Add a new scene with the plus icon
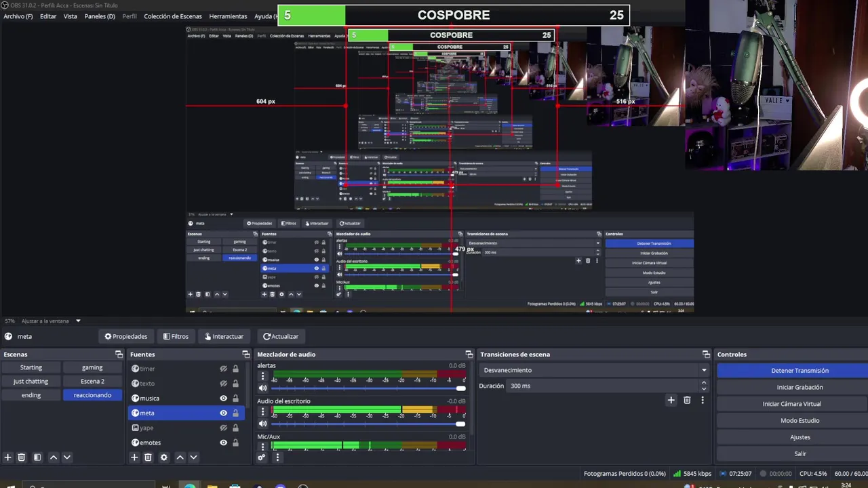 [8, 457]
